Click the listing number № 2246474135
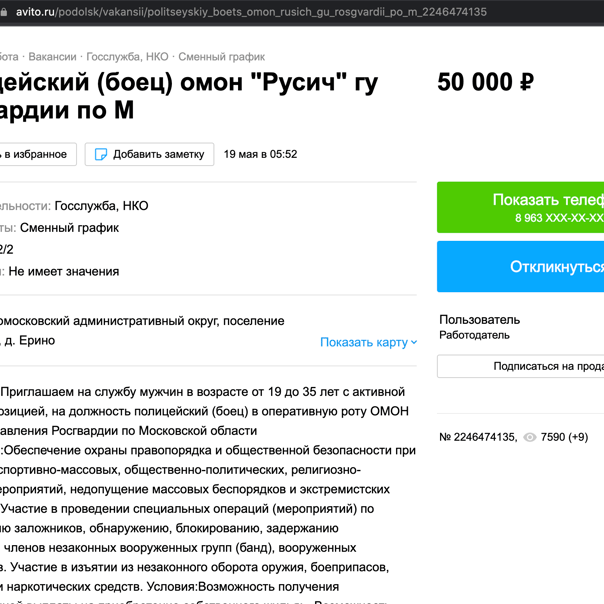This screenshot has width=604, height=604. [x=478, y=437]
